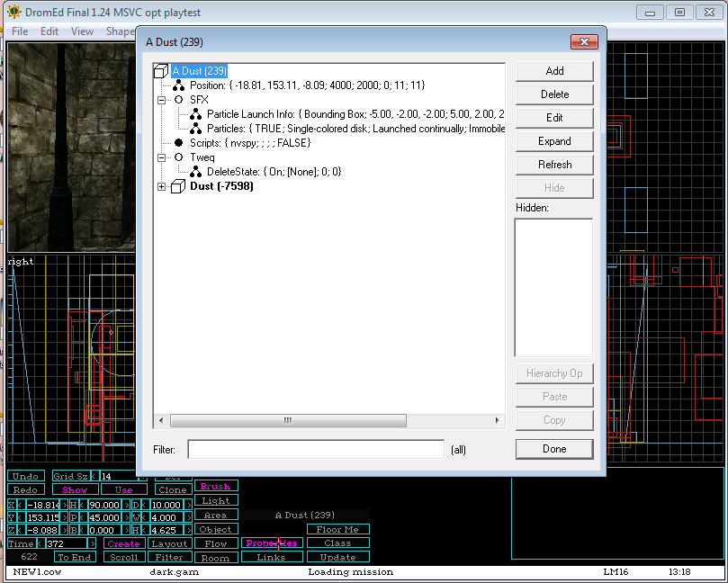Click the Scripts filled-circle icon
The image size is (728, 583).
[178, 143]
